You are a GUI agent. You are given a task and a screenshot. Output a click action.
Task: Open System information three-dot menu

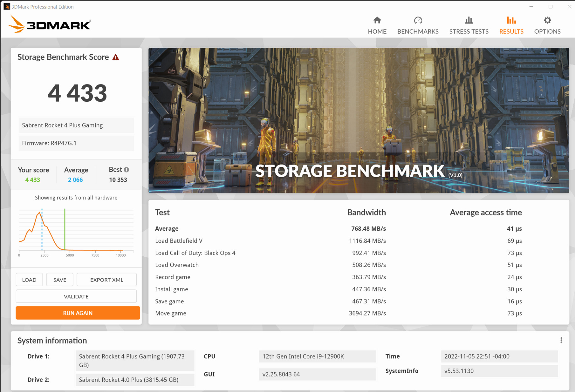tap(561, 341)
